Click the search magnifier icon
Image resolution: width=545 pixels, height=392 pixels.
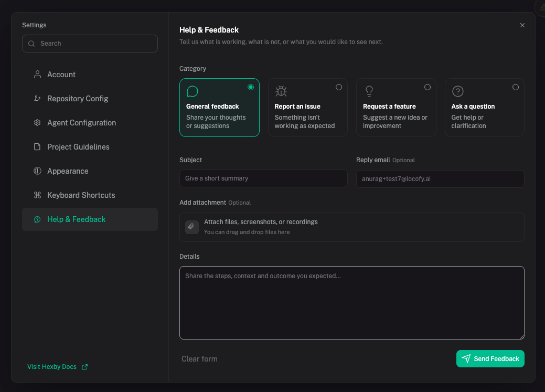pyautogui.click(x=31, y=44)
